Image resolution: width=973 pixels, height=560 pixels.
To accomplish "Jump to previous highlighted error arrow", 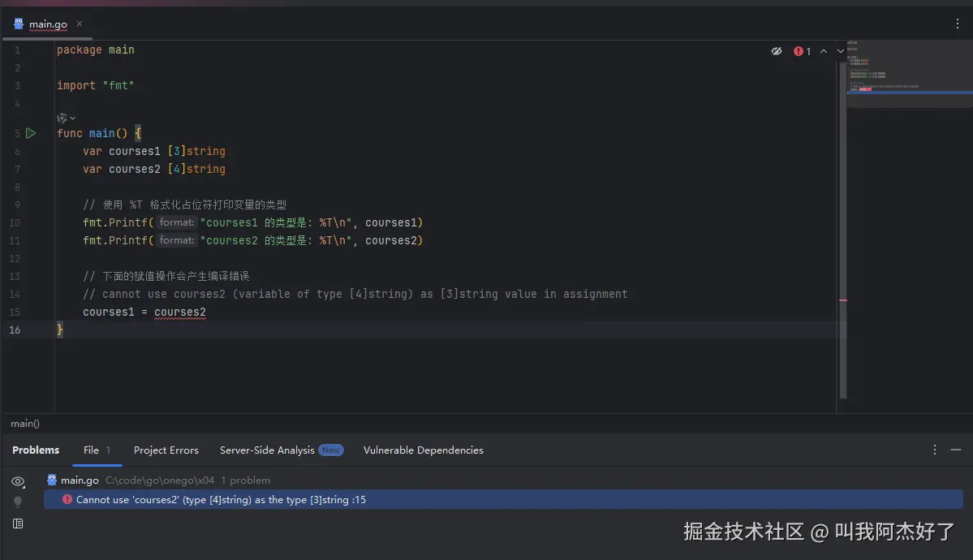I will tap(824, 51).
